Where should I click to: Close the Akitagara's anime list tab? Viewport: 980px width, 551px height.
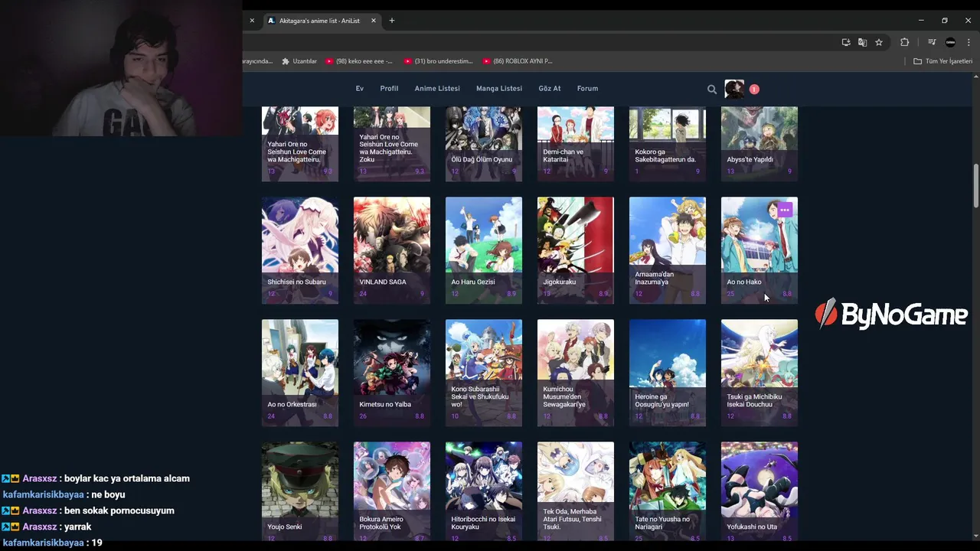click(374, 21)
